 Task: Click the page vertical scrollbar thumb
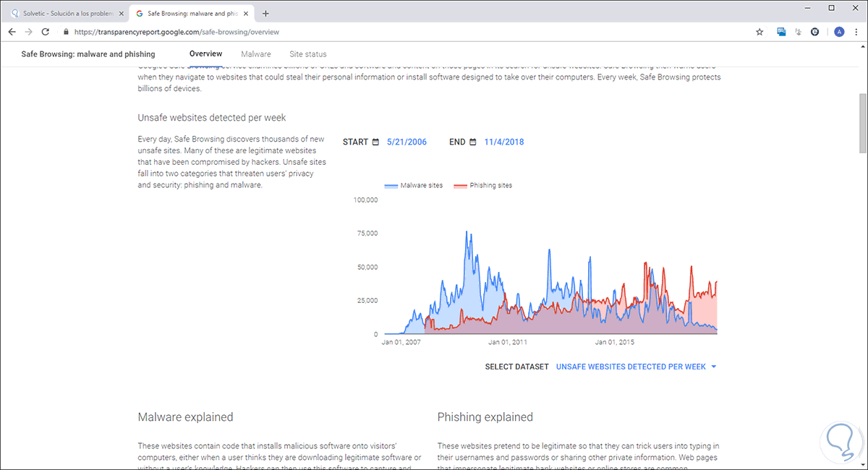click(x=862, y=123)
